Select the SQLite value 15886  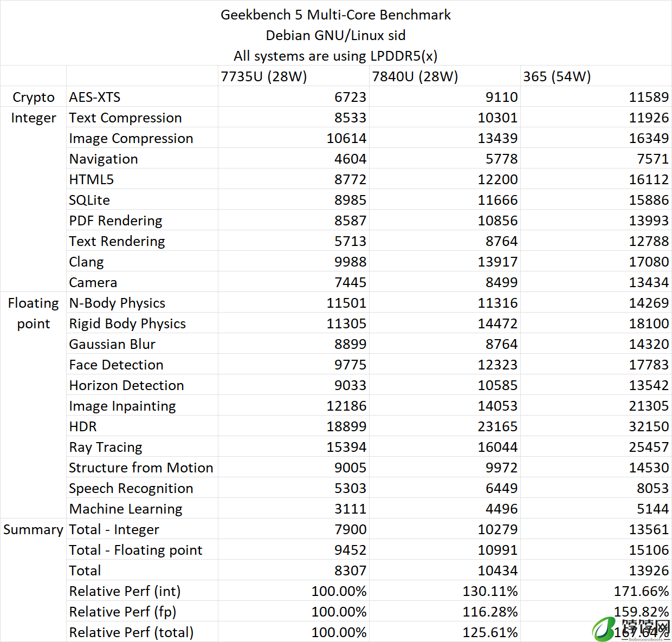pyautogui.click(x=649, y=200)
